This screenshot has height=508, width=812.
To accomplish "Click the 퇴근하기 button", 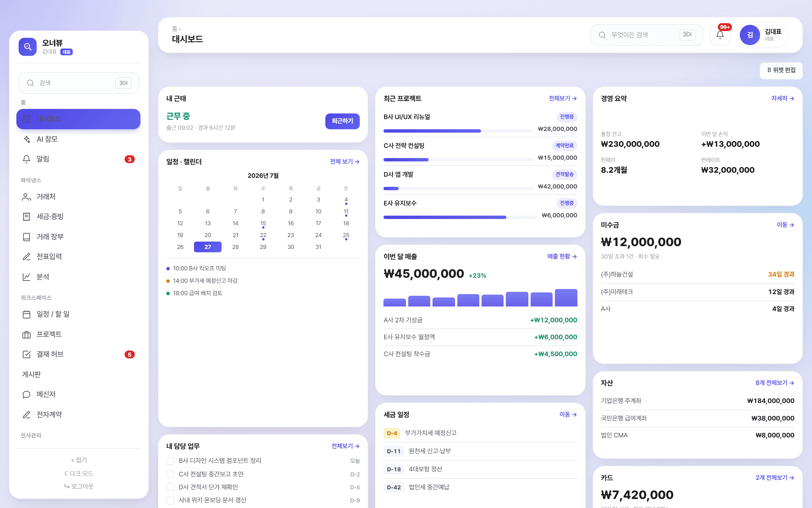I will pos(342,121).
